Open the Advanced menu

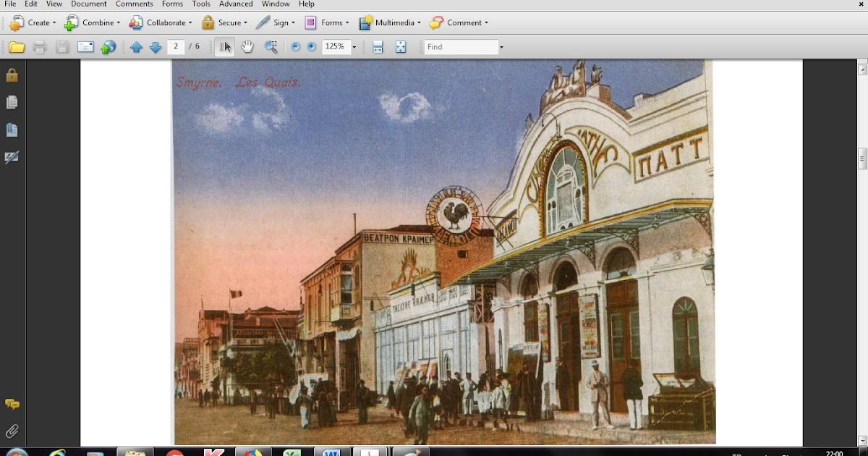point(236,4)
